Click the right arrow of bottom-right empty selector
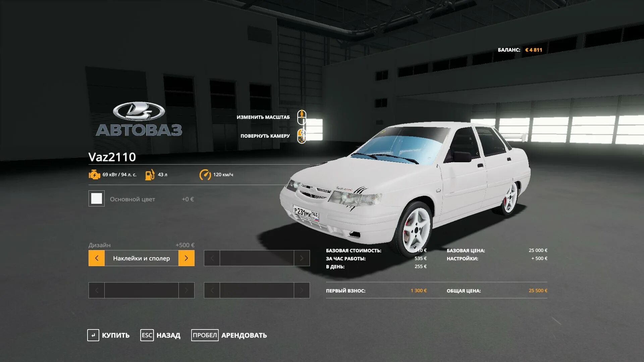The width and height of the screenshot is (644, 362). [x=302, y=290]
